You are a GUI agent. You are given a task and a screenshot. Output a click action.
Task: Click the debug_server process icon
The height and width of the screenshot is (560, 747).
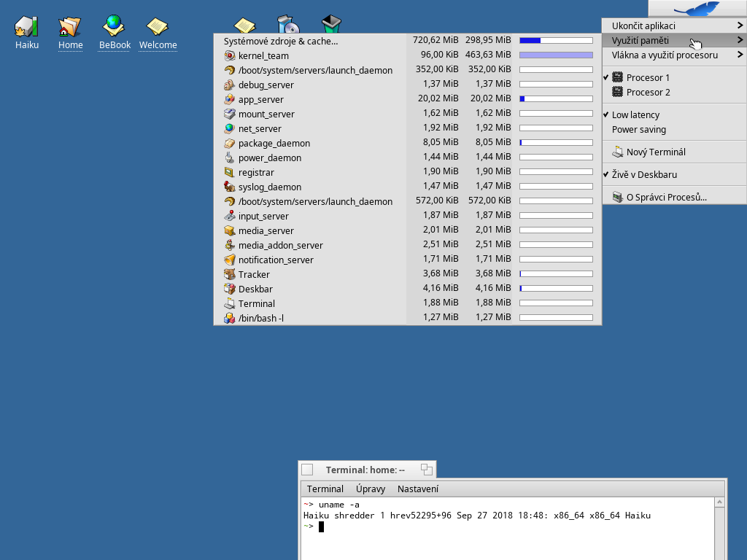(230, 85)
